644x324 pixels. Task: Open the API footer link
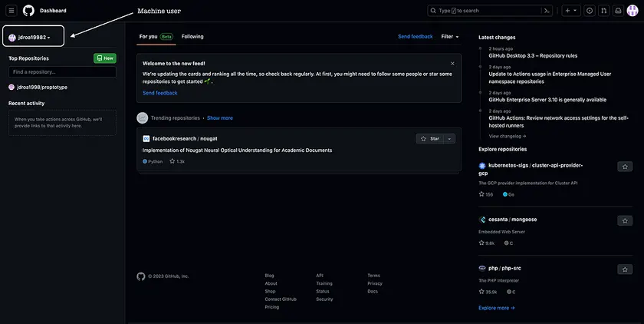tap(320, 276)
